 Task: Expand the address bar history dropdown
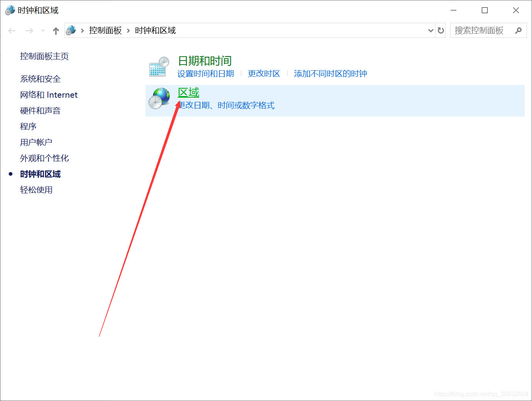(431, 30)
